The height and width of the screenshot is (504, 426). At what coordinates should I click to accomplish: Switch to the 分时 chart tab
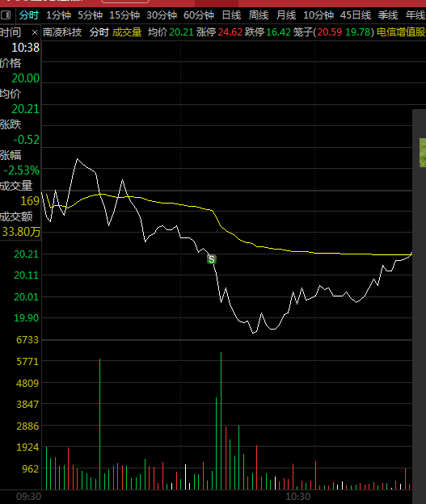[x=28, y=15]
